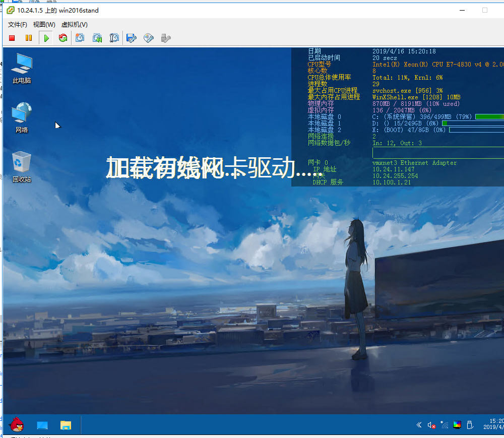Click the USB device connection icon
The image size is (504, 438).
(165, 38)
